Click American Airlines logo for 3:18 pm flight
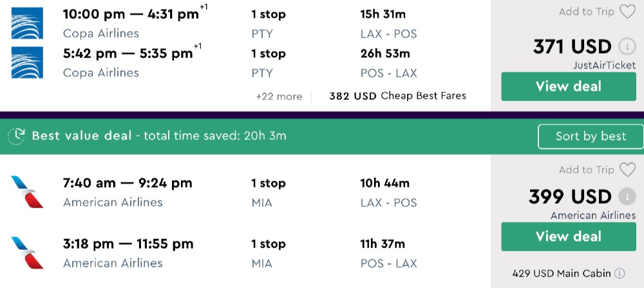644x288 pixels. 27,253
